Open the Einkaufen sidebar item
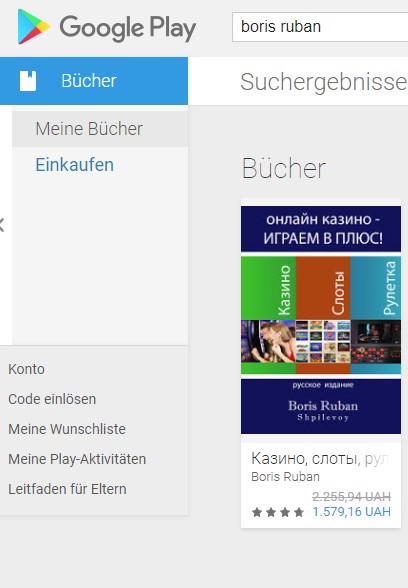The image size is (408, 588). [75, 165]
